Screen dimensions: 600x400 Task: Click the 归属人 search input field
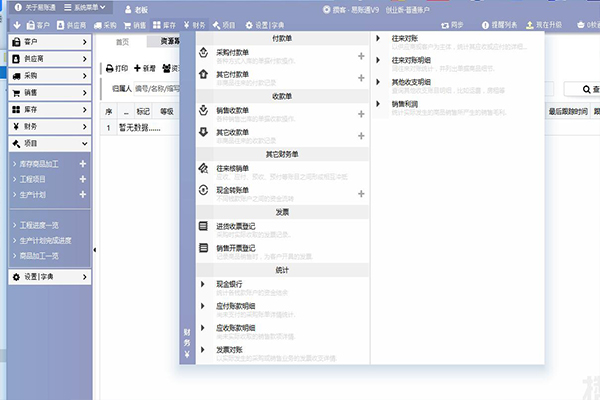coord(157,89)
